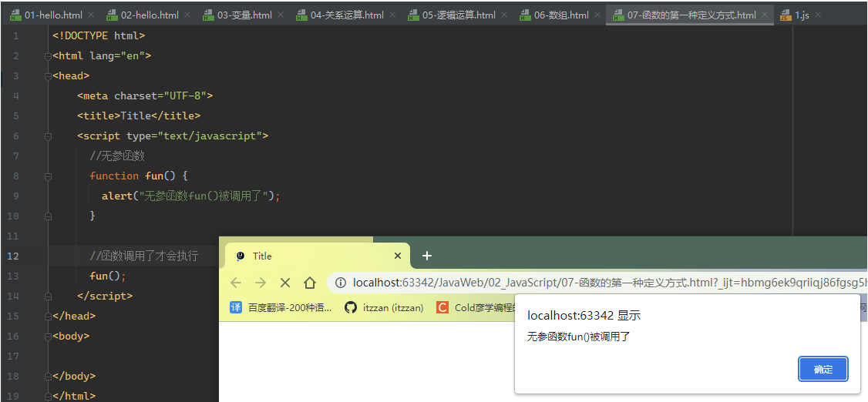The width and height of the screenshot is (868, 402).
Task: Open the 02-hello.html editor tab
Action: [150, 15]
